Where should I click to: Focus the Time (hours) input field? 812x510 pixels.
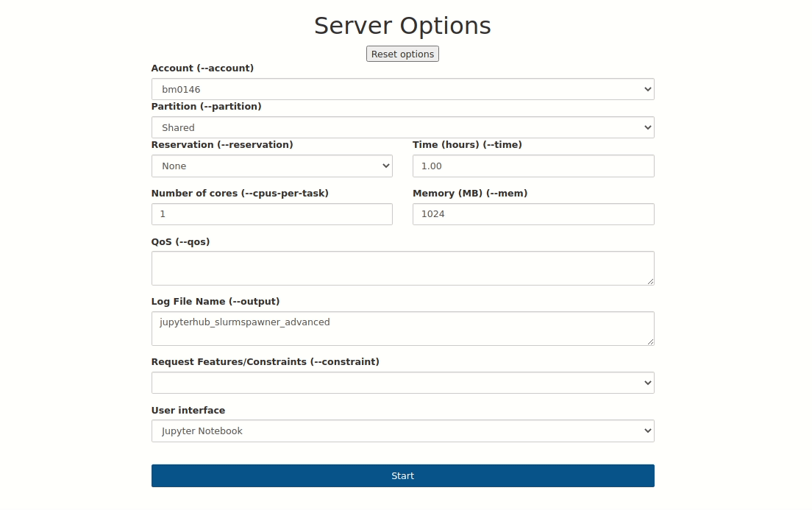click(533, 166)
